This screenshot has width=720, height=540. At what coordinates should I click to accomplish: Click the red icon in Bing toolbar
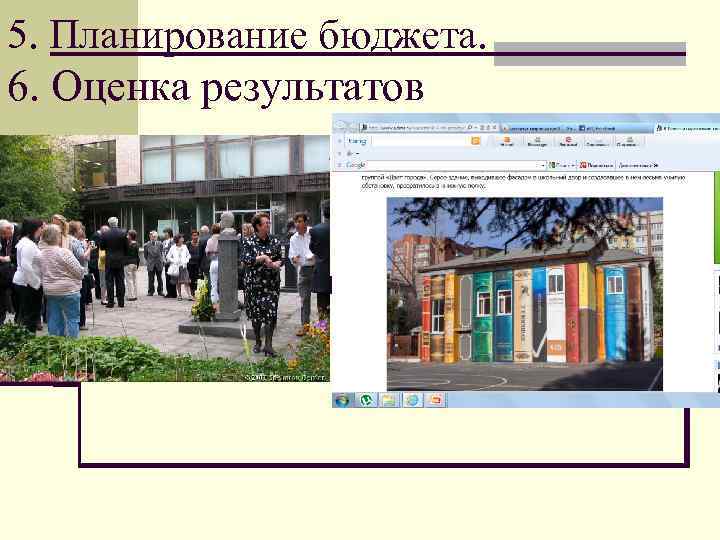568,141
